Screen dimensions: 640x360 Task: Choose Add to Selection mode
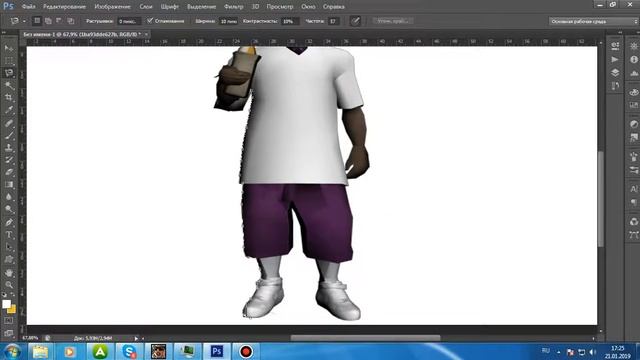pyautogui.click(x=48, y=21)
